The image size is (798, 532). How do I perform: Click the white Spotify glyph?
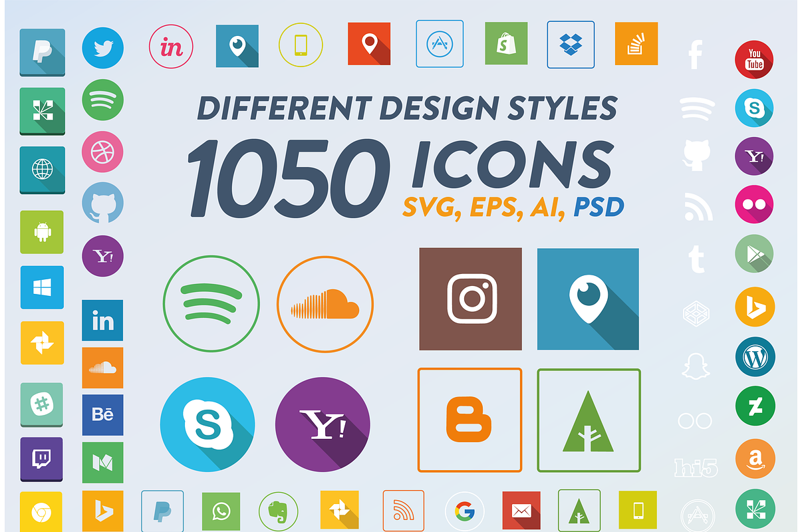[x=697, y=108]
